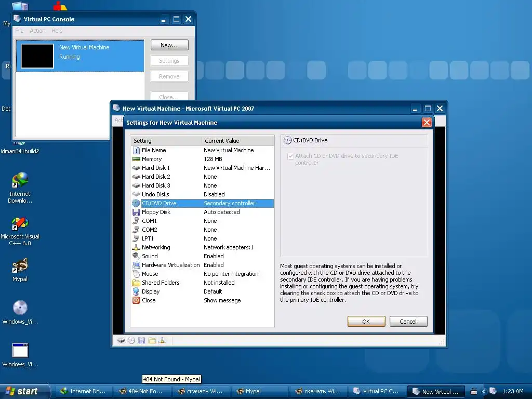The width and height of the screenshot is (532, 399).
Task: Click Remove button in Virtual PC Console
Action: click(169, 76)
